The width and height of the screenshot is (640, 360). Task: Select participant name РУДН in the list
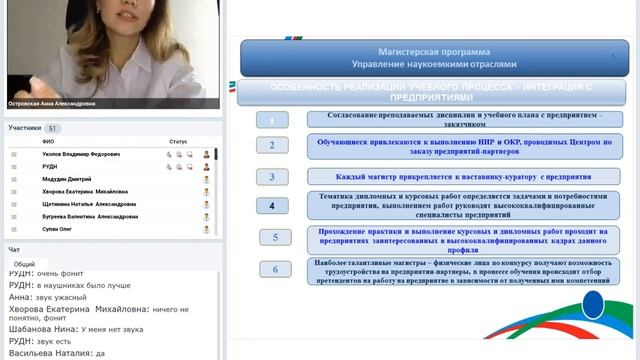49,167
